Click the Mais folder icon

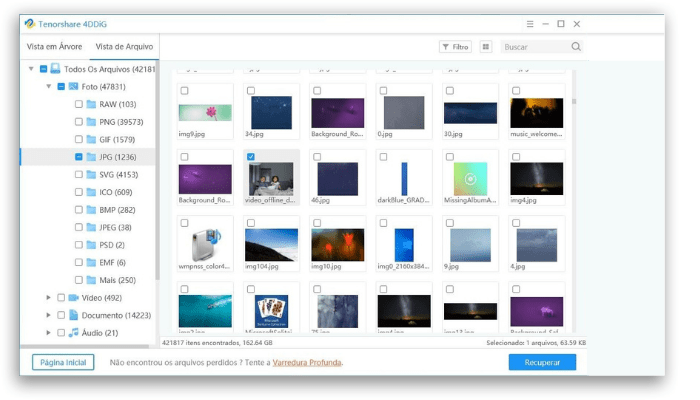click(x=91, y=280)
